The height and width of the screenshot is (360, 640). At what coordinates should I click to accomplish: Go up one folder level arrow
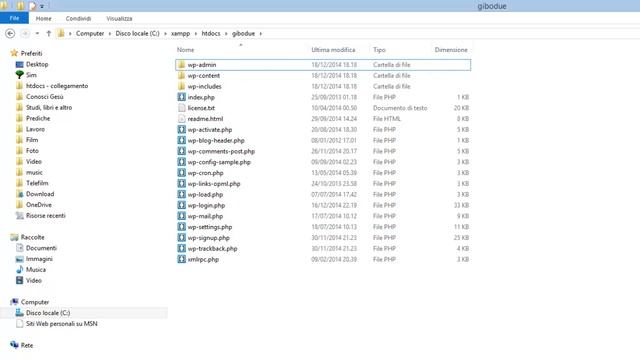point(49,33)
